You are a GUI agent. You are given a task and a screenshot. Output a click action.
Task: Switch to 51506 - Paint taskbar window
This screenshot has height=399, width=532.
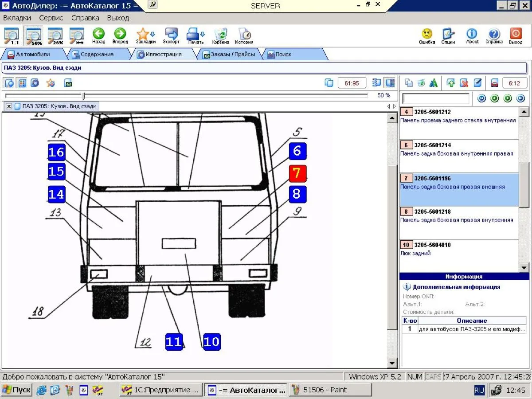330,390
